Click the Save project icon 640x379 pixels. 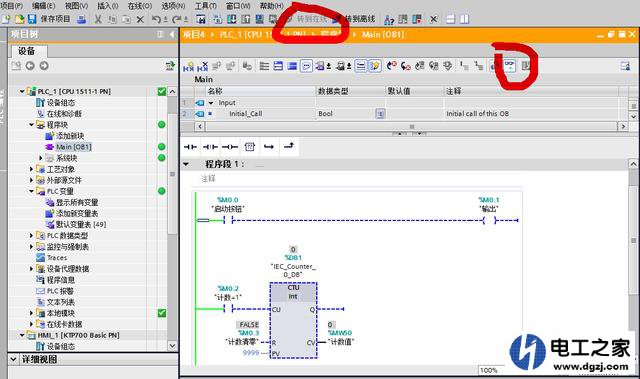32,19
